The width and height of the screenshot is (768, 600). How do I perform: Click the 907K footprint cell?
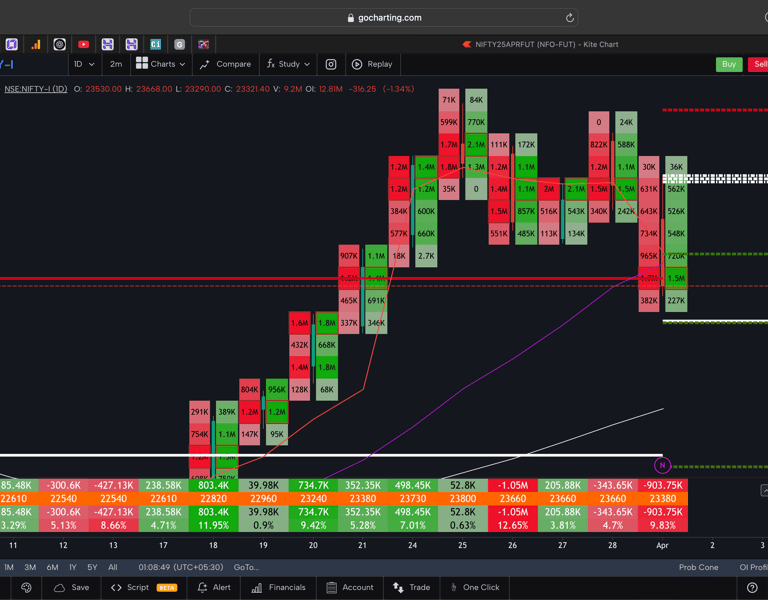[x=349, y=256]
